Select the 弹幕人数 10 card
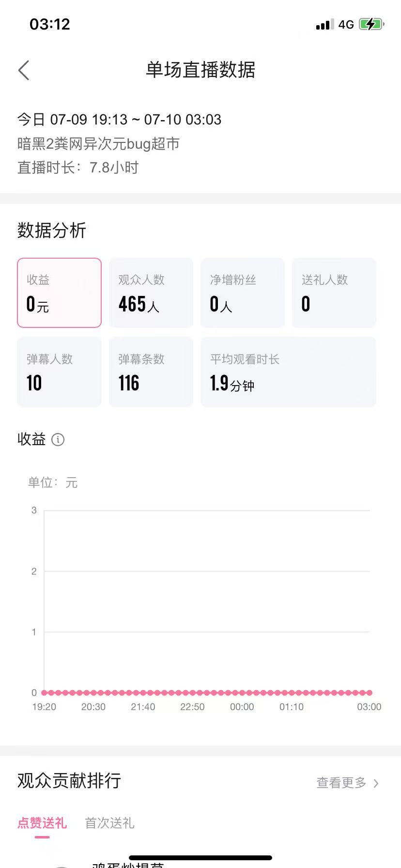The width and height of the screenshot is (401, 868). pyautogui.click(x=59, y=372)
